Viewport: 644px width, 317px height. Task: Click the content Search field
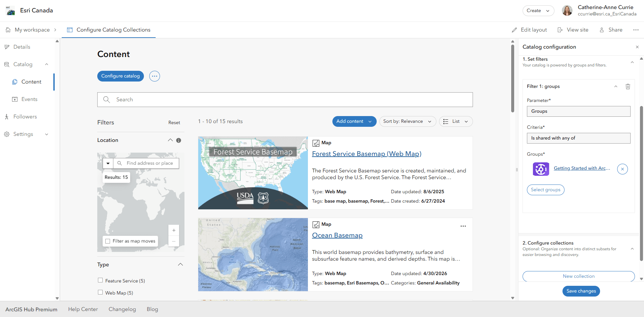coord(285,100)
